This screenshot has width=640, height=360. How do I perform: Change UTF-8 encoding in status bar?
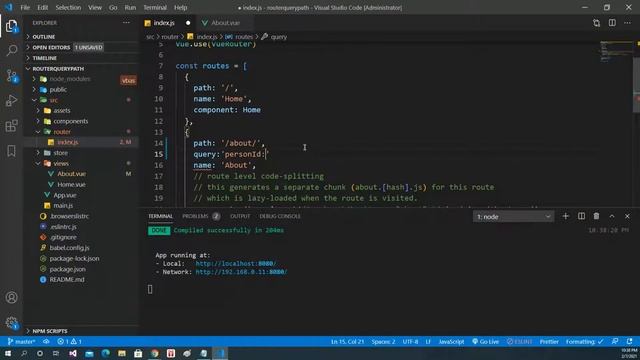point(410,342)
